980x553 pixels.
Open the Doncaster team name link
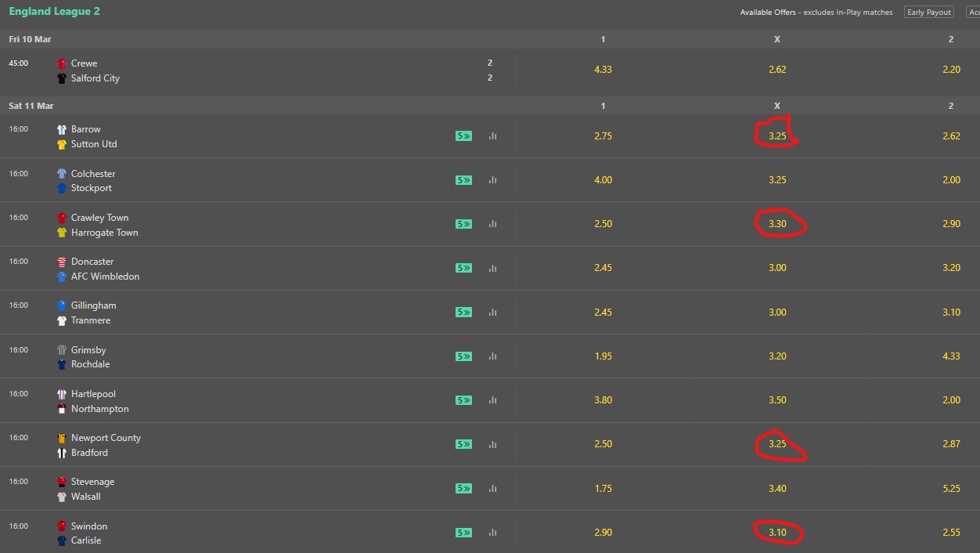92,262
